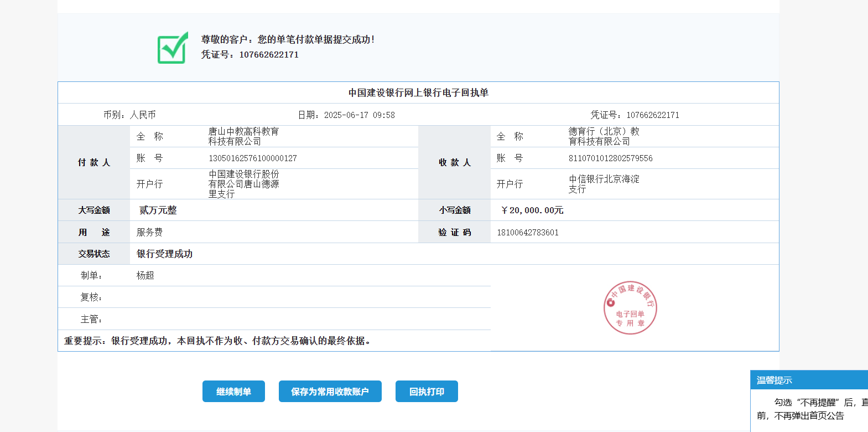868x432 pixels.
Task: Select the 温馨提示 popup header
Action: tap(809, 380)
